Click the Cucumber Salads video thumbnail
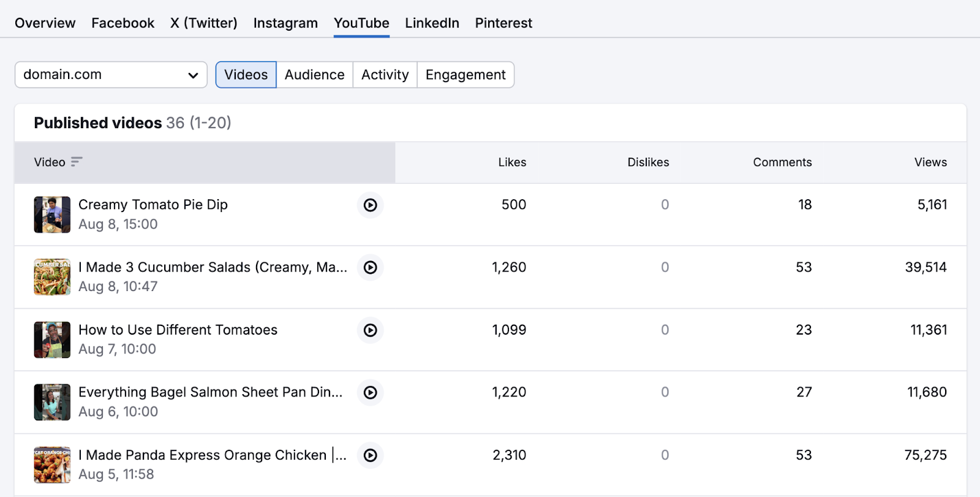980x497 pixels. pyautogui.click(x=52, y=277)
